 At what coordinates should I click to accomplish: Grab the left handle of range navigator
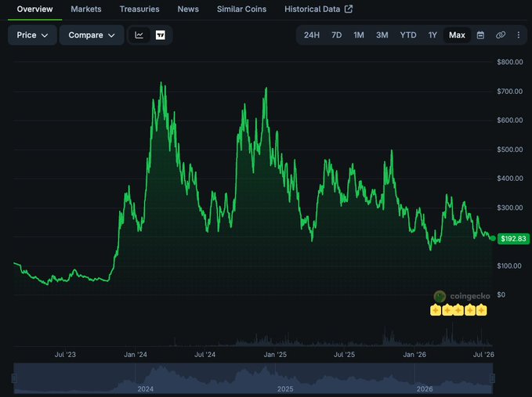(14, 378)
